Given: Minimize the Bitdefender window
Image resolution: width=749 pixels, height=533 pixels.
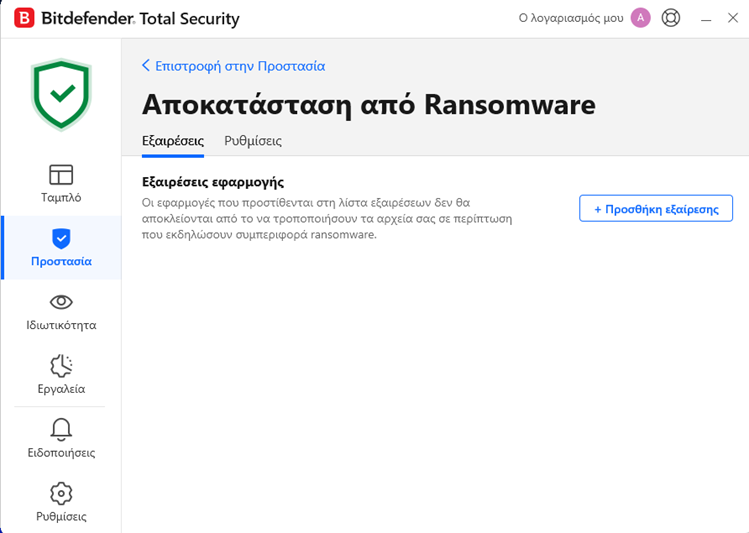Looking at the screenshot, I should pos(706,18).
